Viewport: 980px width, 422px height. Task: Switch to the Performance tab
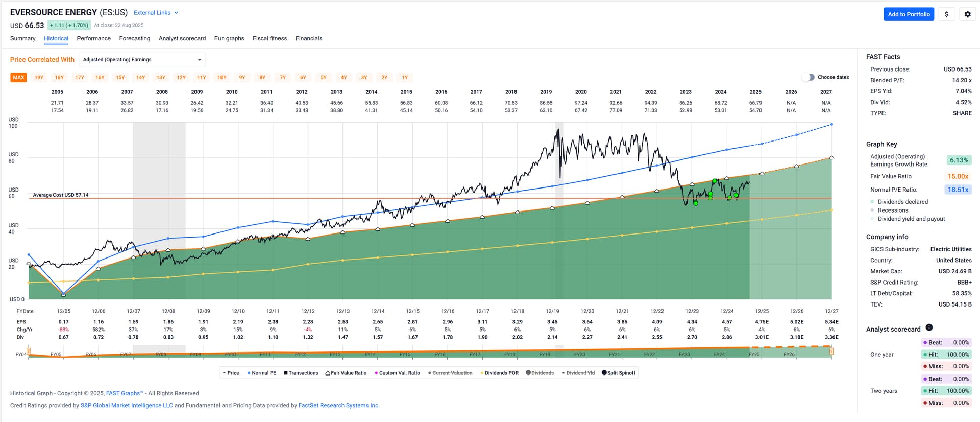[94, 38]
